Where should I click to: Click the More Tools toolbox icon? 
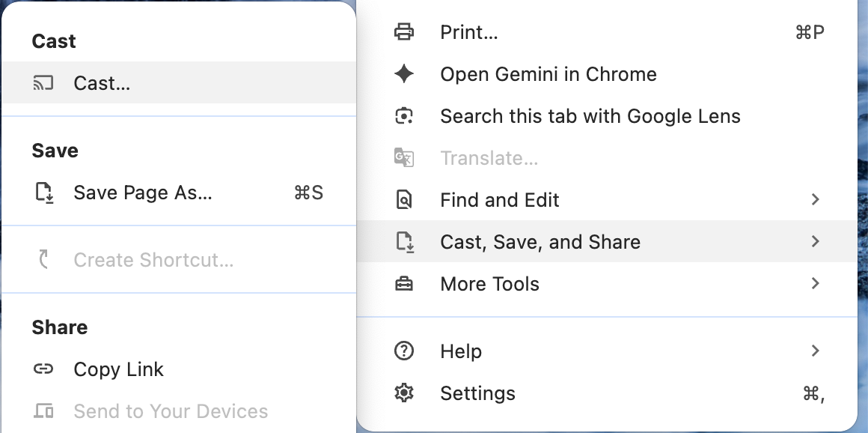pos(403,284)
